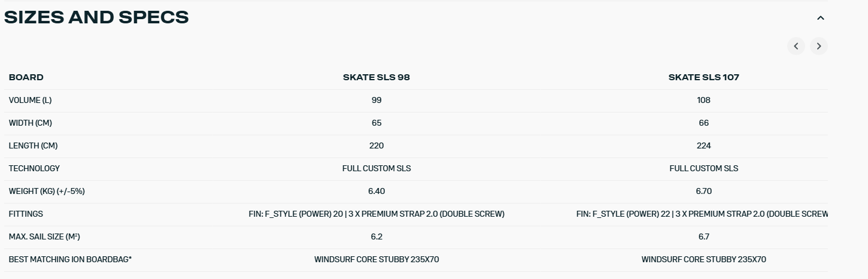868x279 pixels.
Task: Click the Max. Sail Size row label
Action: click(44, 236)
